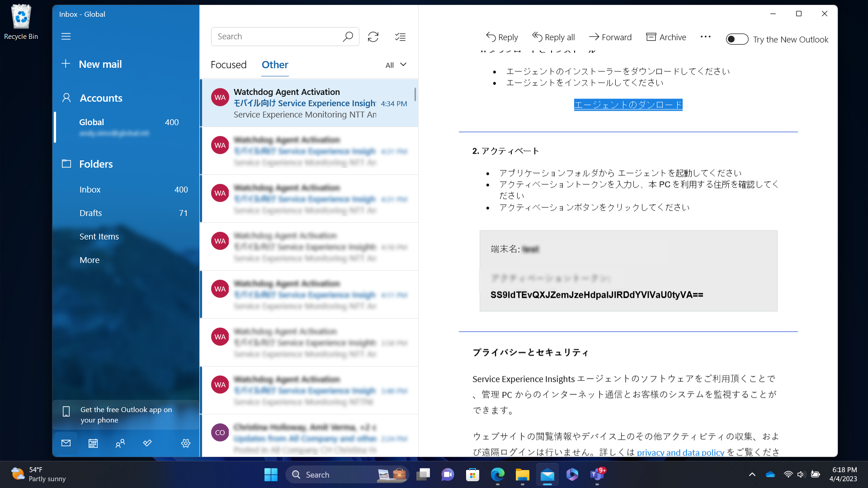Viewport: 868px width, 488px height.
Task: Click the Windows taskbar Search box
Action: (x=346, y=474)
